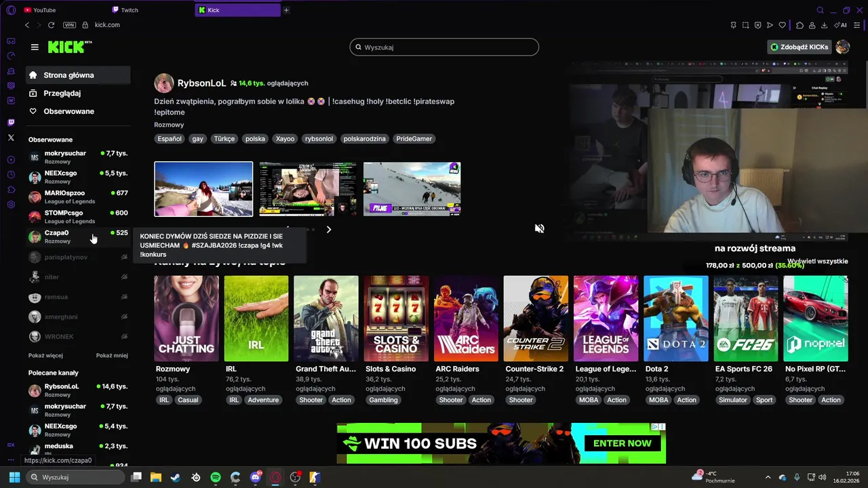The width and height of the screenshot is (868, 488).
Task: Switch to the Twitch tab
Action: click(151, 10)
